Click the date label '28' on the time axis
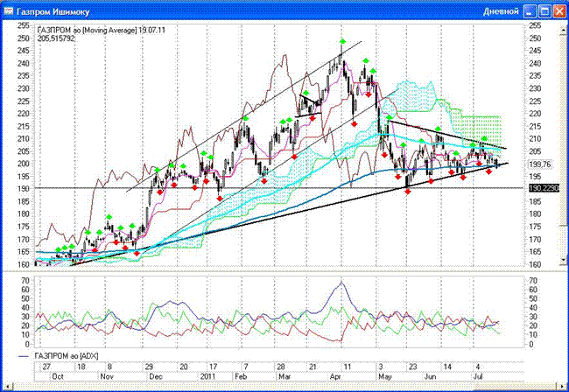 click(x=281, y=367)
